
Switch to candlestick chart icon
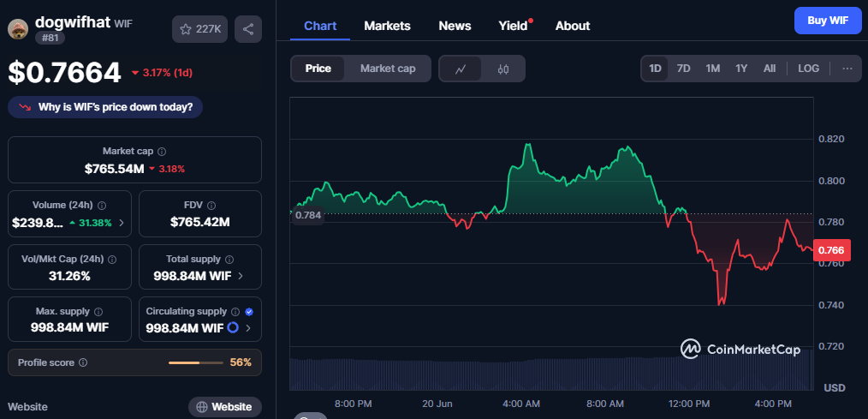[x=502, y=69]
